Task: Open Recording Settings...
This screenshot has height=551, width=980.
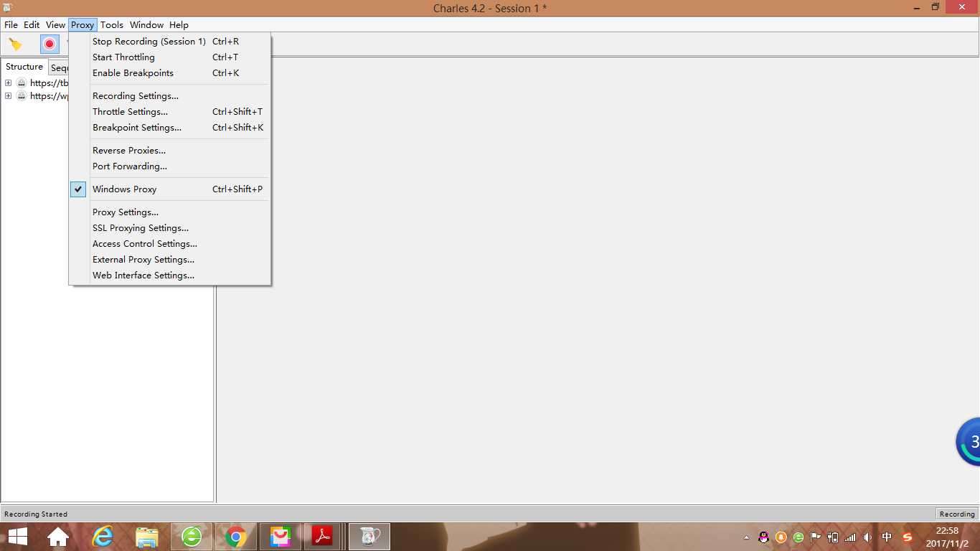Action: pyautogui.click(x=170, y=96)
